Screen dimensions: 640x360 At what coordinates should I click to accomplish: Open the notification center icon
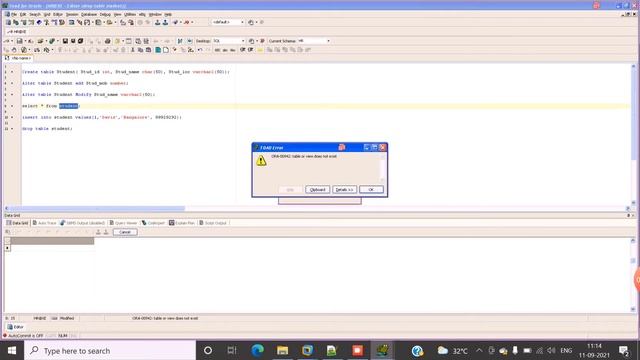pos(624,351)
